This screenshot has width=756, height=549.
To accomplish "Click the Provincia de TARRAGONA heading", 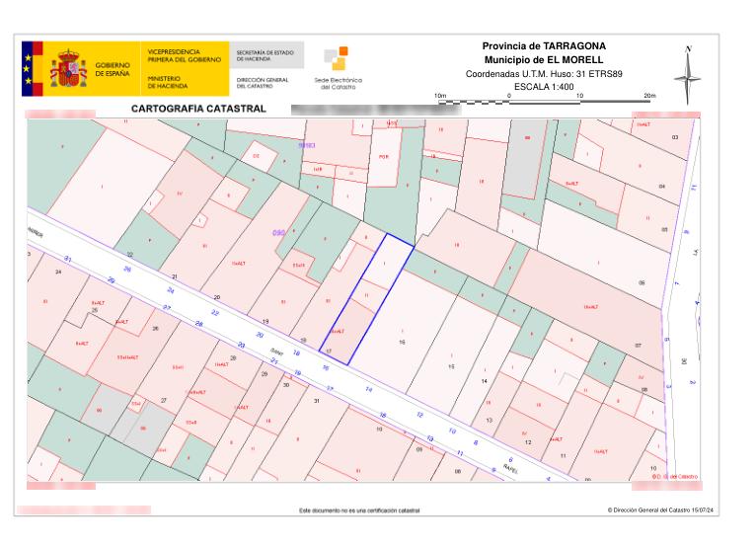I will [x=544, y=46].
